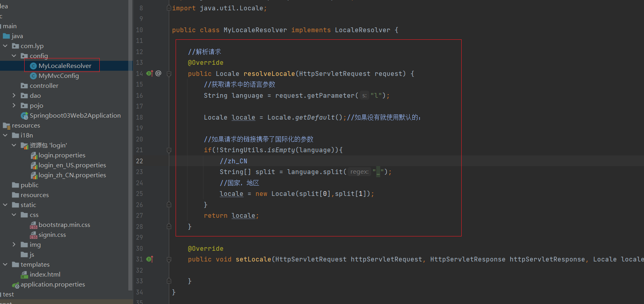Image resolution: width=644 pixels, height=304 pixels.
Task: Click first @Override annotation on line 13
Action: point(205,63)
